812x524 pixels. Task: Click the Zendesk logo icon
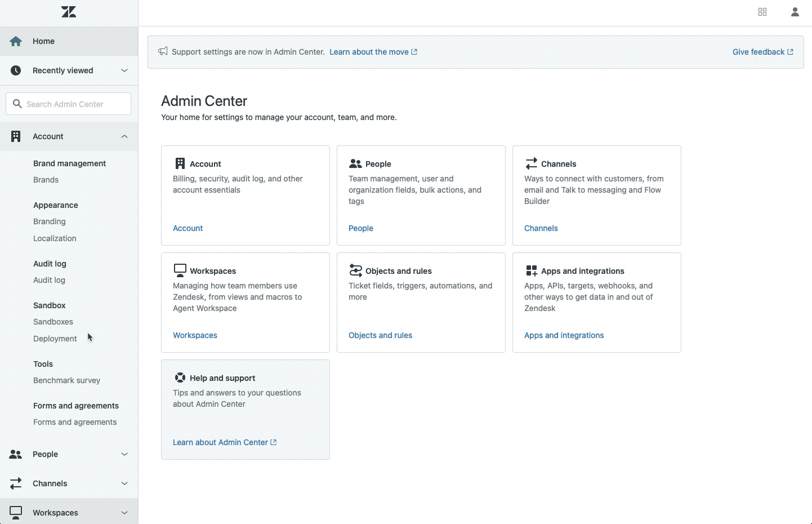[69, 12]
